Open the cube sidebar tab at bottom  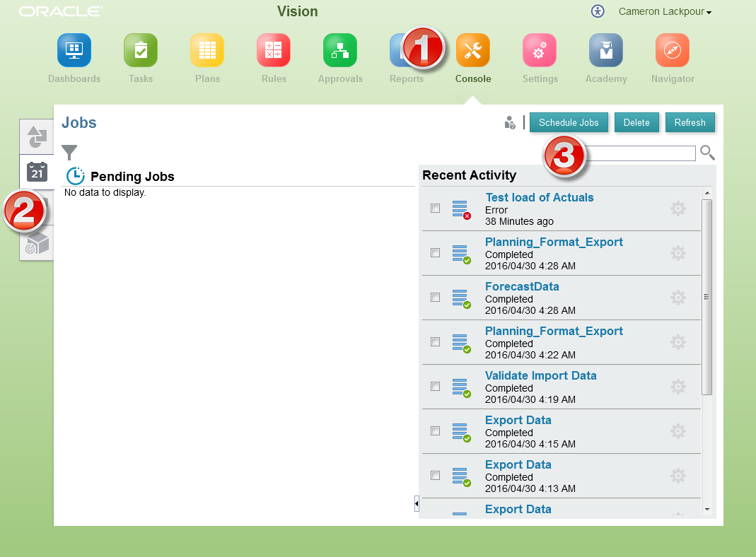pyautogui.click(x=37, y=243)
